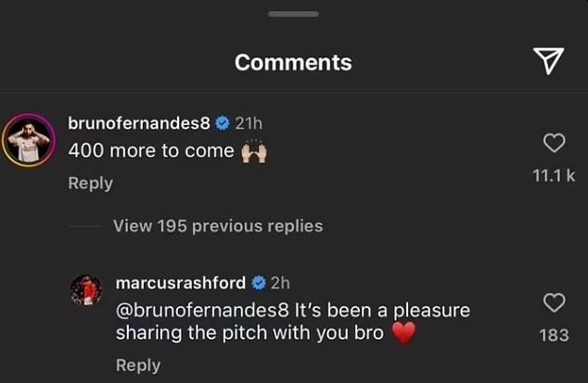The image size is (588, 383).
Task: View the 11.1 k likes count
Action: click(554, 175)
